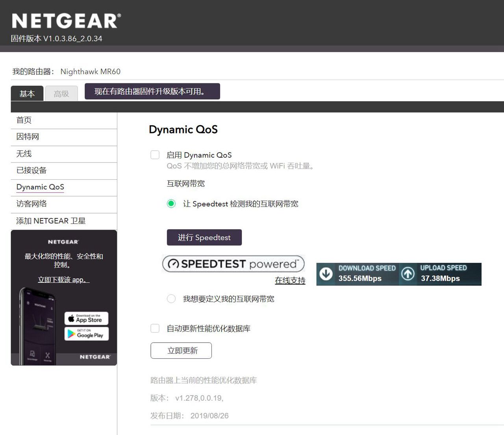Screen dimensions: 504x435
Task: Open 访客网络 in the sidebar
Action: (64, 204)
